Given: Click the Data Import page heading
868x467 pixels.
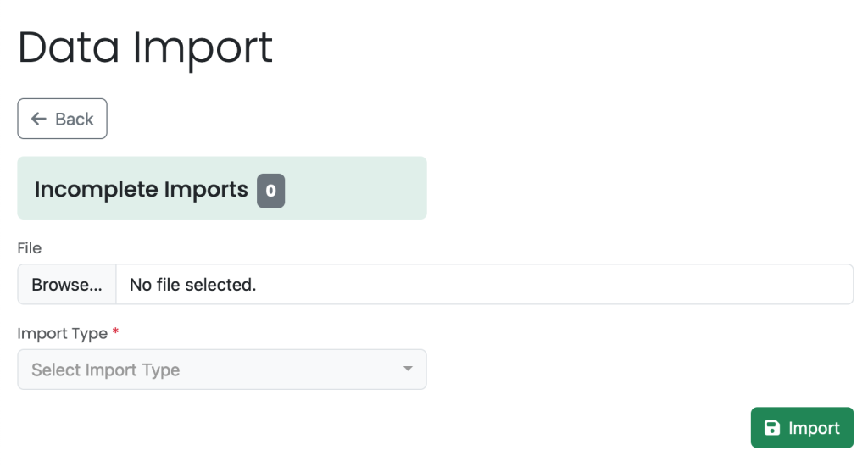Looking at the screenshot, I should [145, 47].
